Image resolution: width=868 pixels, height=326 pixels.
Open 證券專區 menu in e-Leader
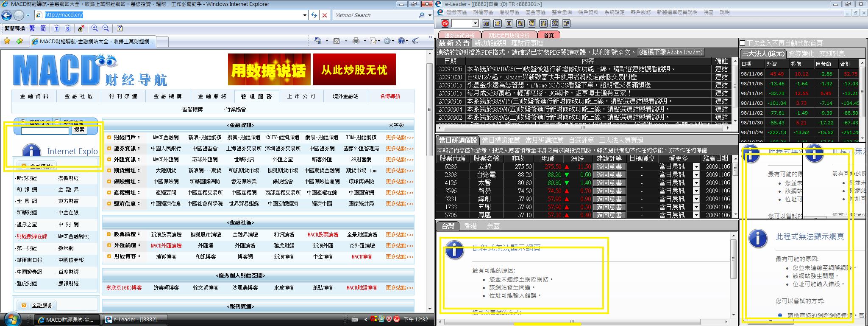coord(456,12)
